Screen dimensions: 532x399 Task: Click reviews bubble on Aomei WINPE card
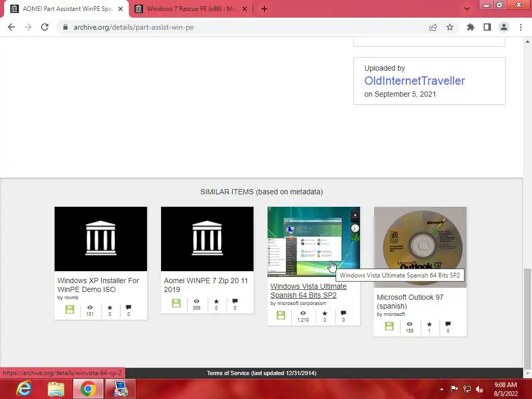pyautogui.click(x=235, y=301)
